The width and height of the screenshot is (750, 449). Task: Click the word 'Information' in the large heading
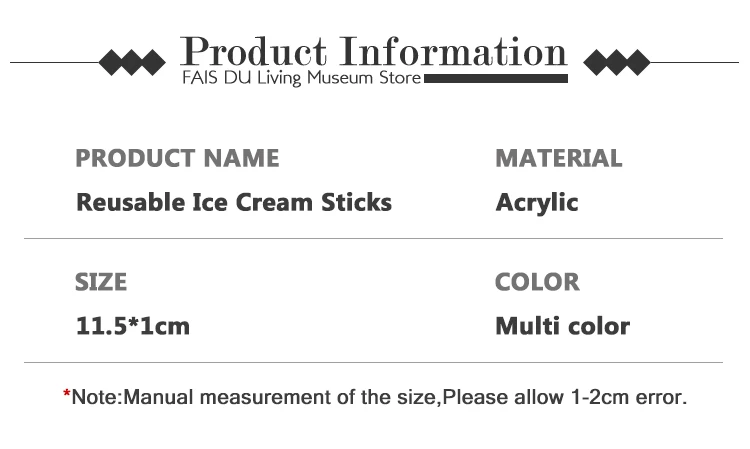454,51
